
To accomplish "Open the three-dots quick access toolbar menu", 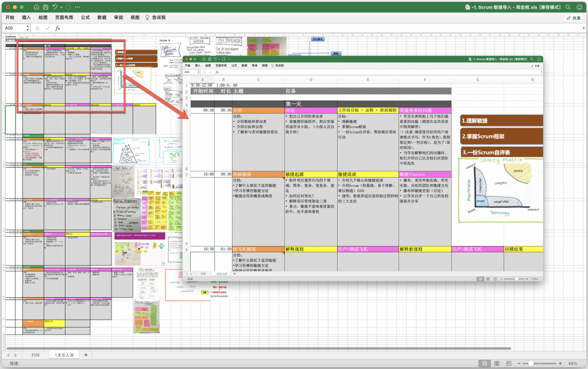I will pos(78,7).
